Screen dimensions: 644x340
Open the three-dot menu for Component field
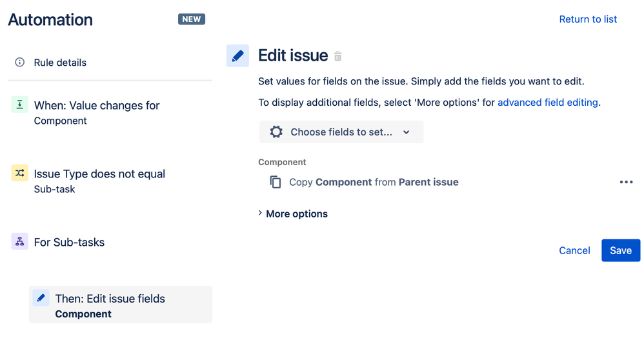pyautogui.click(x=626, y=182)
